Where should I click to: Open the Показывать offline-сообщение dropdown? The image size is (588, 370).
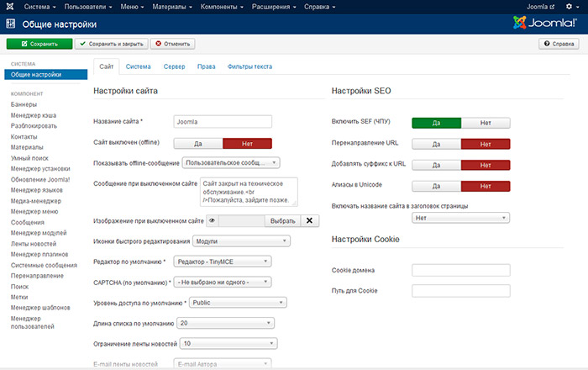click(x=232, y=162)
